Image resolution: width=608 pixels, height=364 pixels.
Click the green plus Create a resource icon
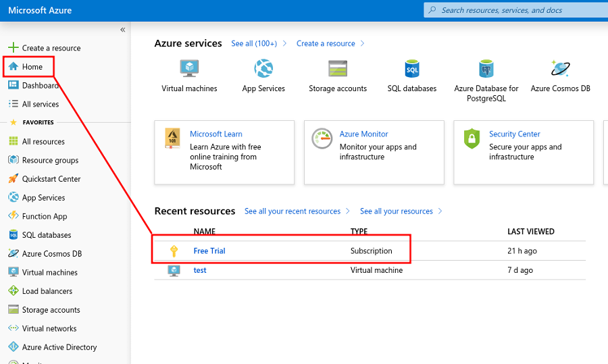point(14,47)
